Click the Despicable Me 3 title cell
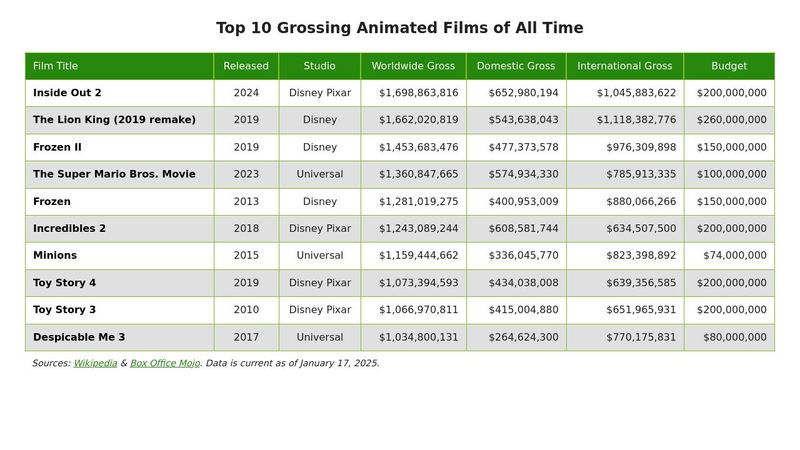800x450 pixels. tap(79, 337)
